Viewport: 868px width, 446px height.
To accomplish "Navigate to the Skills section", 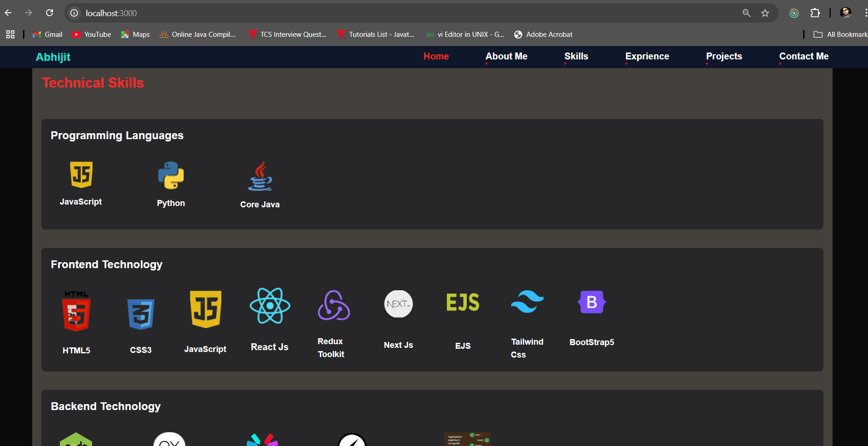I will 576,56.
